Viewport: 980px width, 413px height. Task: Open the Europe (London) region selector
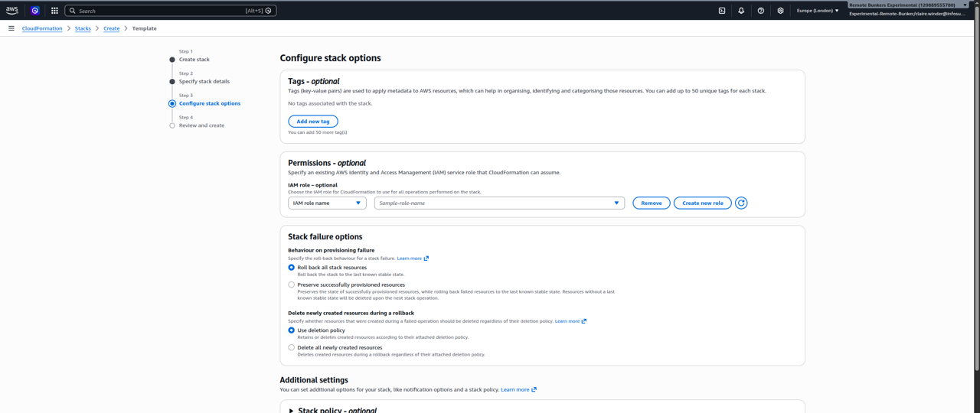click(818, 11)
